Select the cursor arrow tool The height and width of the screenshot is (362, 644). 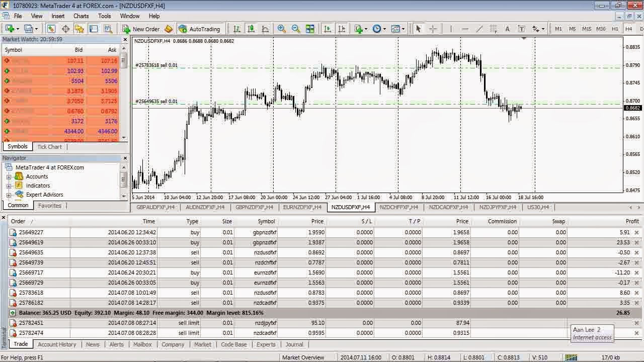pos(418,29)
